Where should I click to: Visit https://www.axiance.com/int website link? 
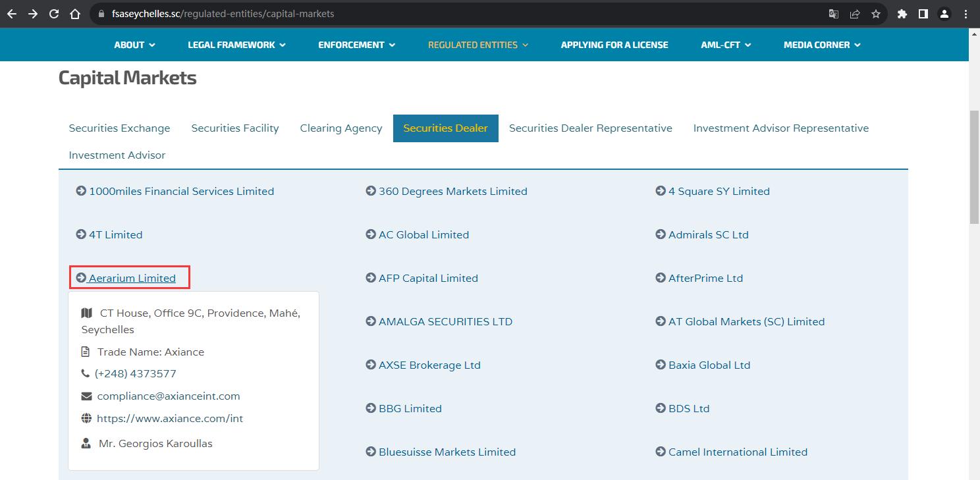170,418
